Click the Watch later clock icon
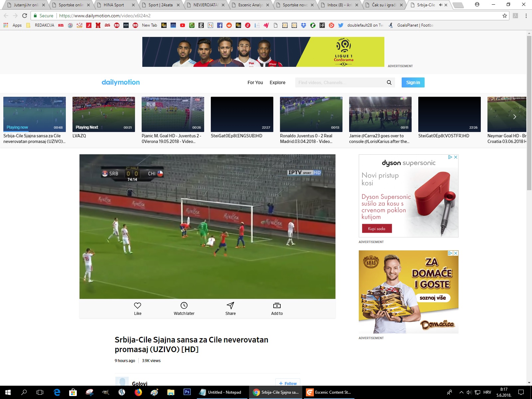The image size is (532, 399). (184, 305)
